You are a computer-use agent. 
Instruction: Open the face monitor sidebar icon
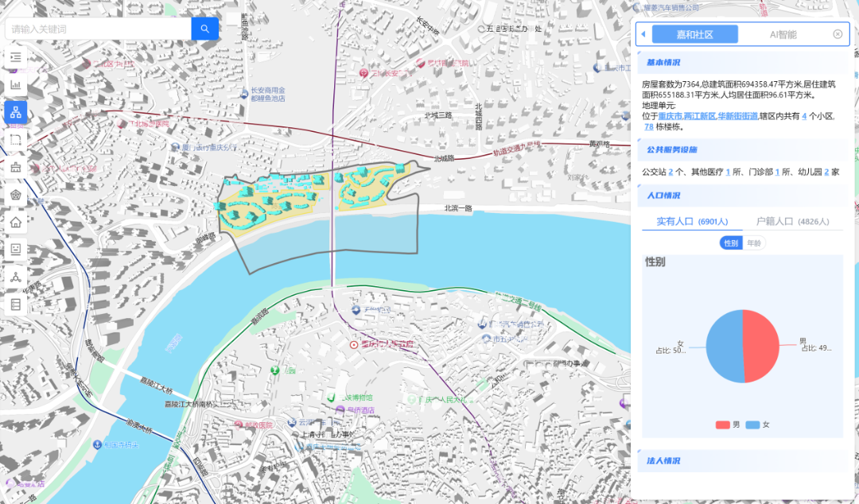(15, 250)
